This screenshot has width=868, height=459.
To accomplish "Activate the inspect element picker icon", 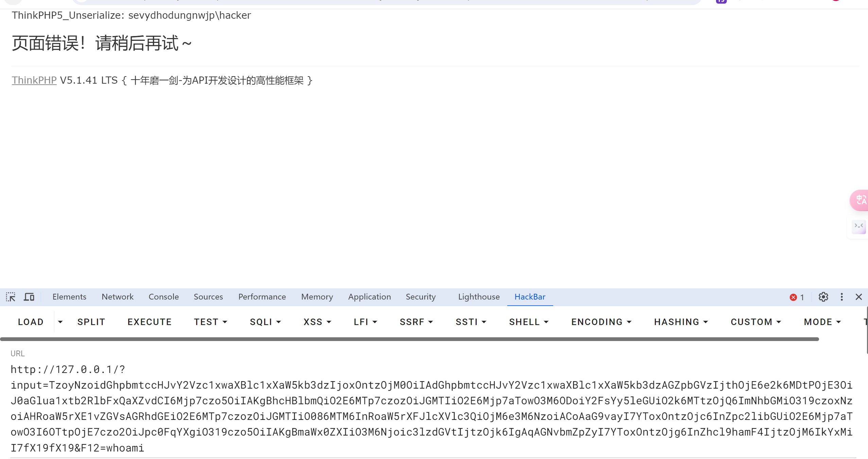I will click(11, 297).
